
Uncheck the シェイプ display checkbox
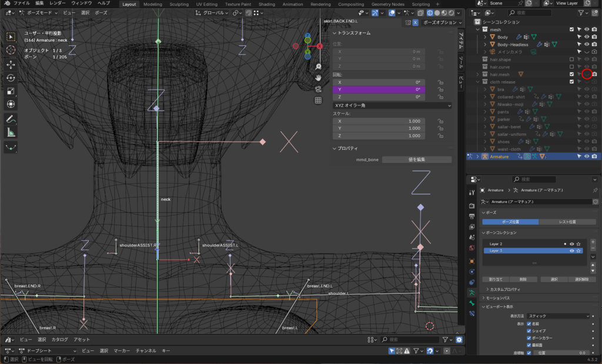[x=529, y=330]
